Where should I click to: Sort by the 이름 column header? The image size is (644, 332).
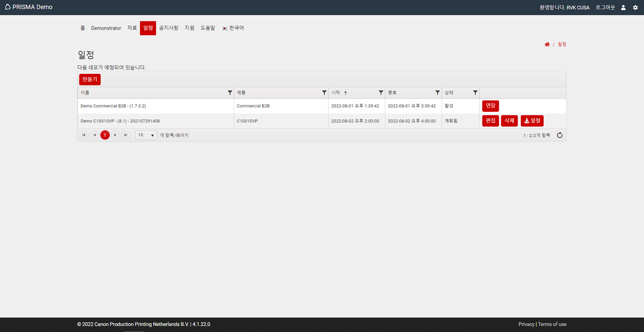coord(85,93)
